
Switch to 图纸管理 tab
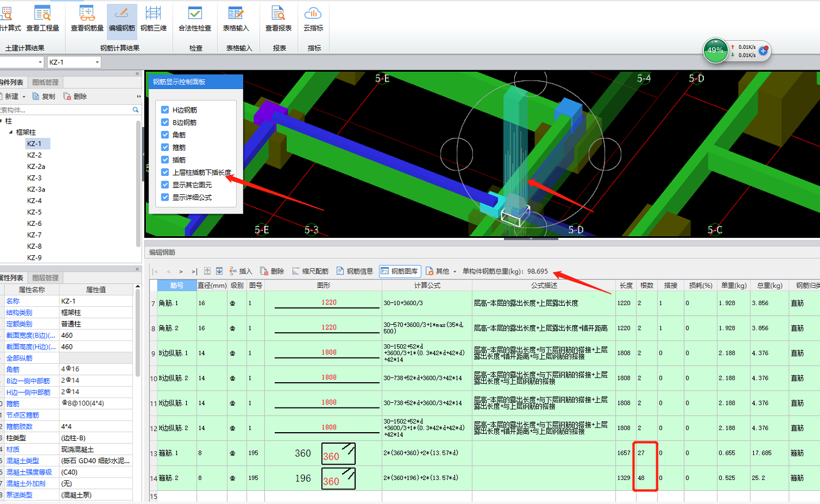pos(45,83)
